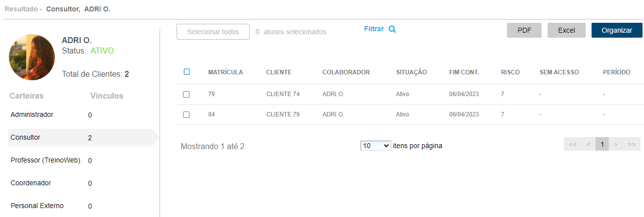The height and width of the screenshot is (217, 644).
Task: Select the Consultor carteira
Action: 25,137
